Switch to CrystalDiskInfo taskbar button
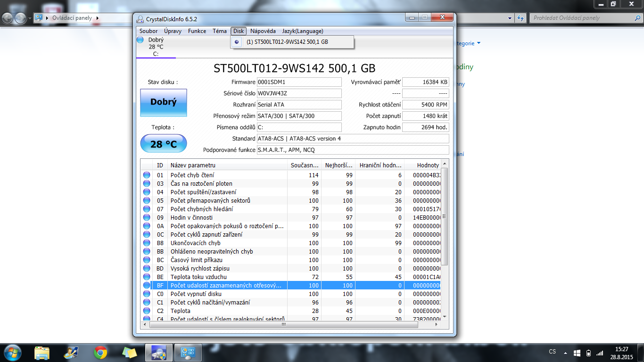 158,352
